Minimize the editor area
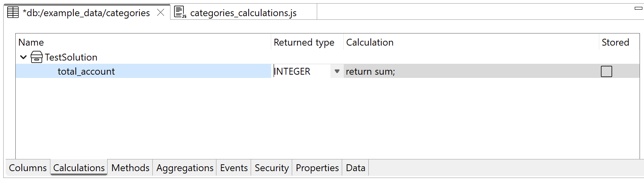The width and height of the screenshot is (644, 180). [x=638, y=8]
